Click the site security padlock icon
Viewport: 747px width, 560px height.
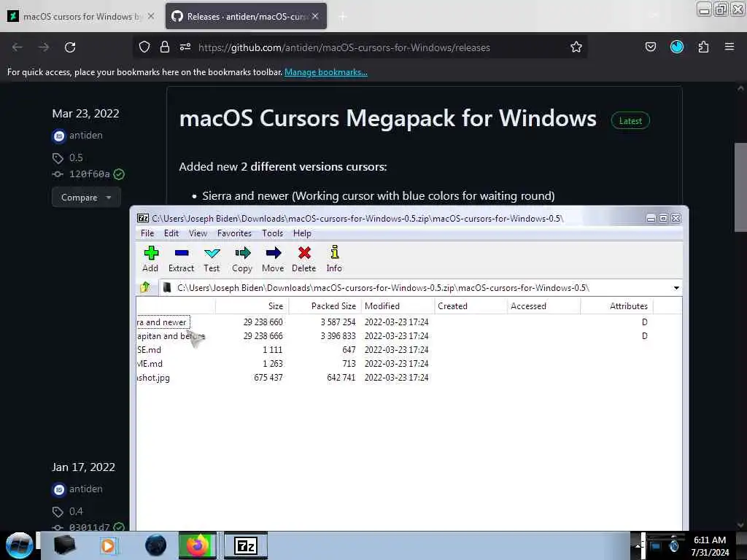coord(165,47)
